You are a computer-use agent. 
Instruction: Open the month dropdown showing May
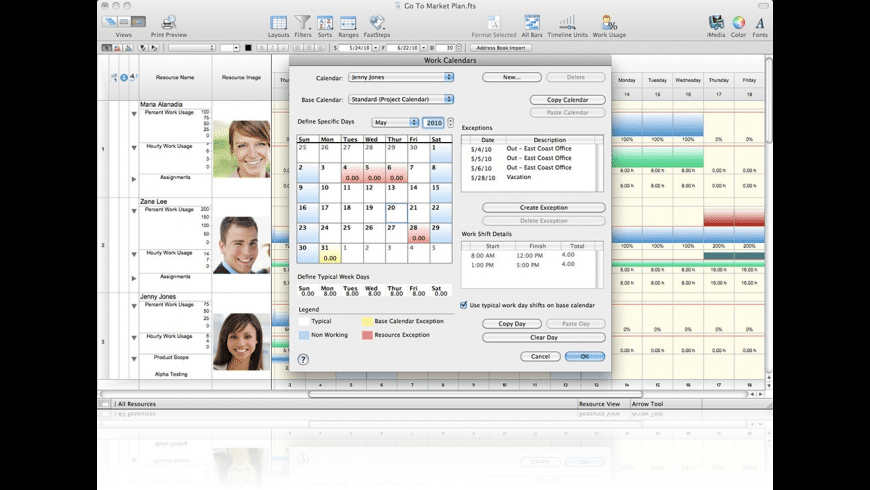tap(395, 122)
